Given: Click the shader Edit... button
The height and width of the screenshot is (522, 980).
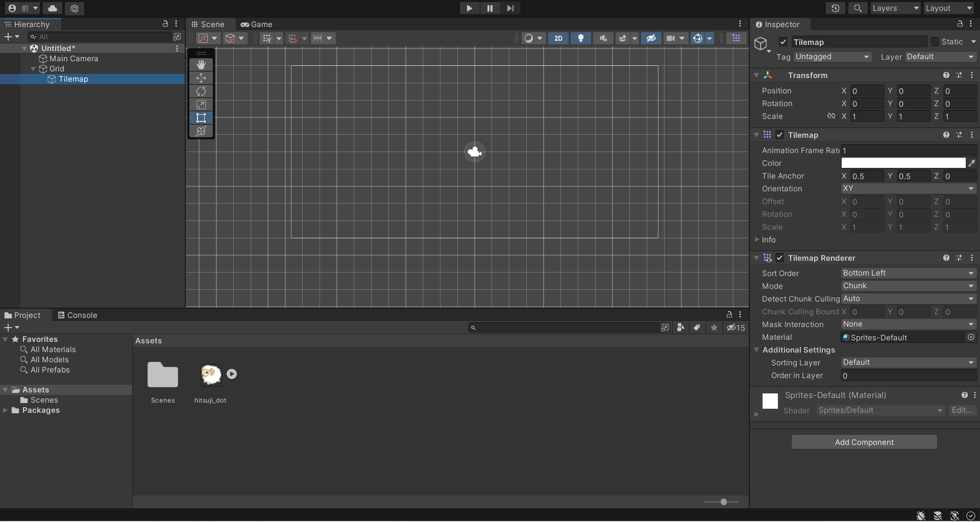Looking at the screenshot, I should [x=962, y=411].
